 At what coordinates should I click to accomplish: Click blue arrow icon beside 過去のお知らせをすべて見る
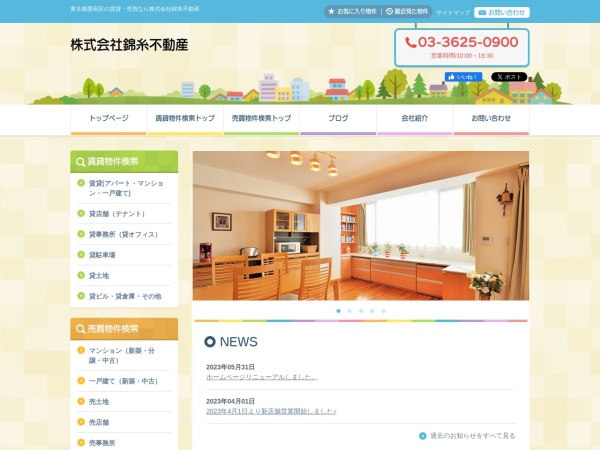(422, 436)
